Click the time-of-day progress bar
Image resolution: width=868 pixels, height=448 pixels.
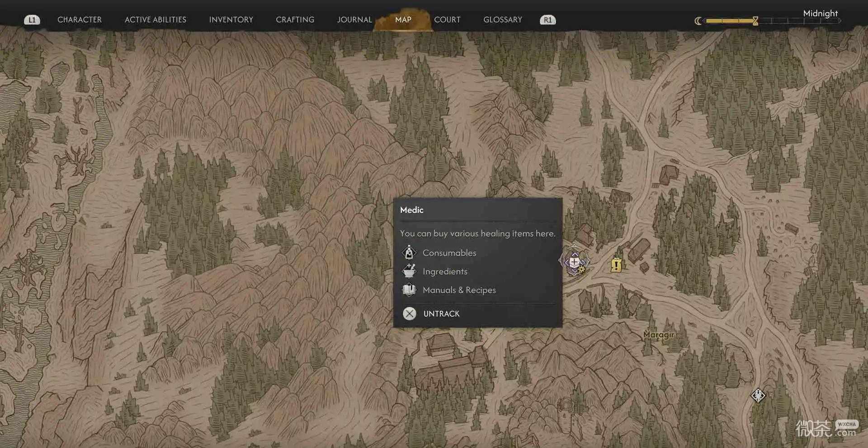point(773,21)
